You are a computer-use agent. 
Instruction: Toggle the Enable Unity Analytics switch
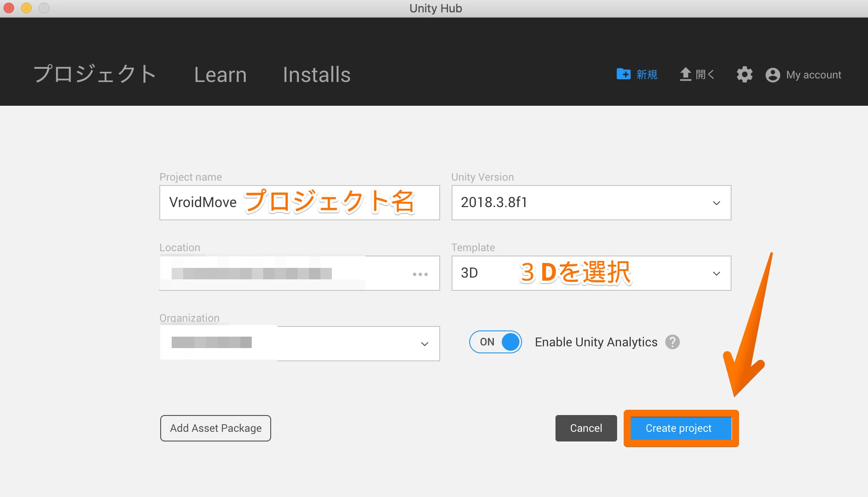pyautogui.click(x=495, y=342)
